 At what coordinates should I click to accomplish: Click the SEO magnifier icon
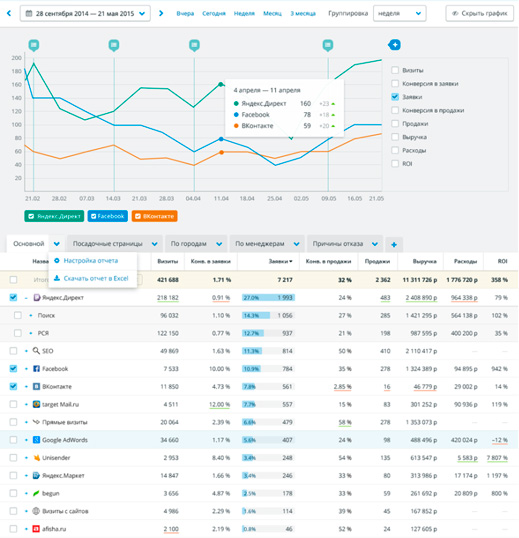[36, 351]
